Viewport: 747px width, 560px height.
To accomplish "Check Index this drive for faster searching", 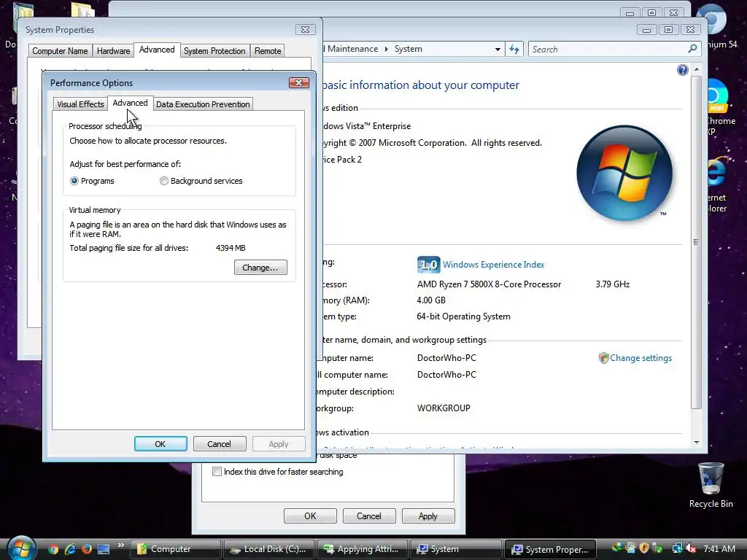I will pos(217,472).
